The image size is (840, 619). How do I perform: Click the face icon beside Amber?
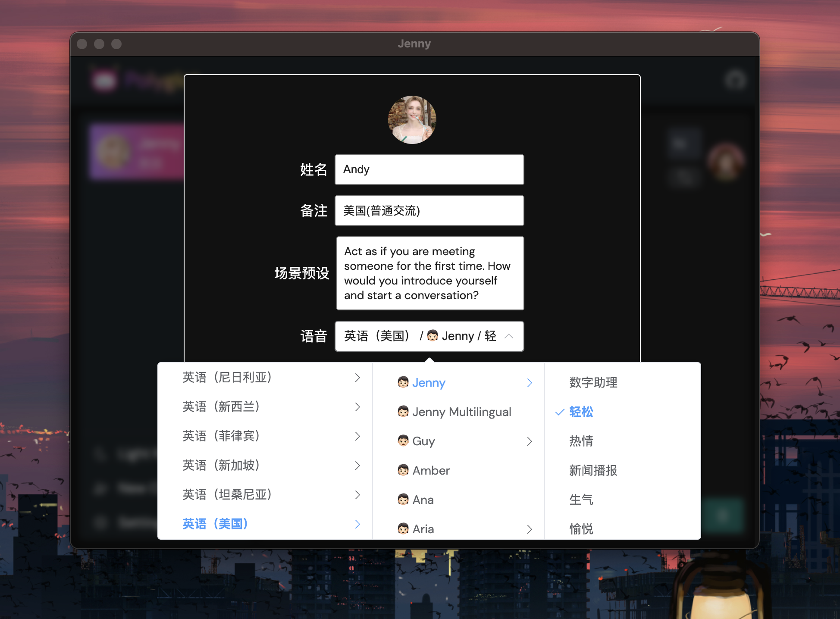pyautogui.click(x=403, y=470)
